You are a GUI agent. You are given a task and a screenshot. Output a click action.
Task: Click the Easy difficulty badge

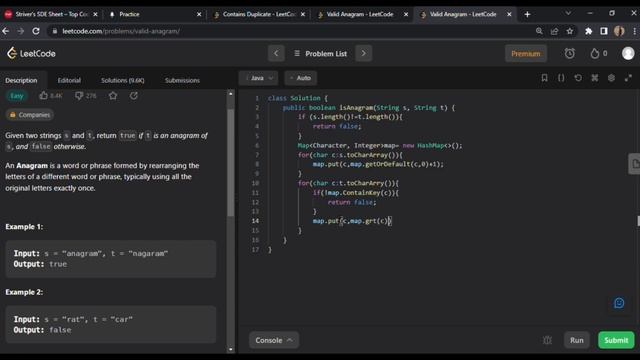click(17, 96)
